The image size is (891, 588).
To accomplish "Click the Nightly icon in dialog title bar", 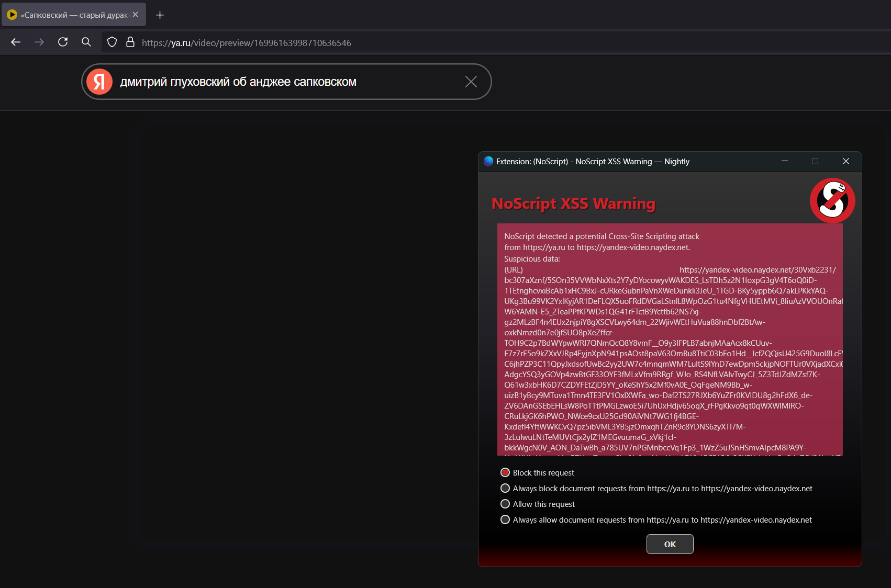I will point(488,161).
